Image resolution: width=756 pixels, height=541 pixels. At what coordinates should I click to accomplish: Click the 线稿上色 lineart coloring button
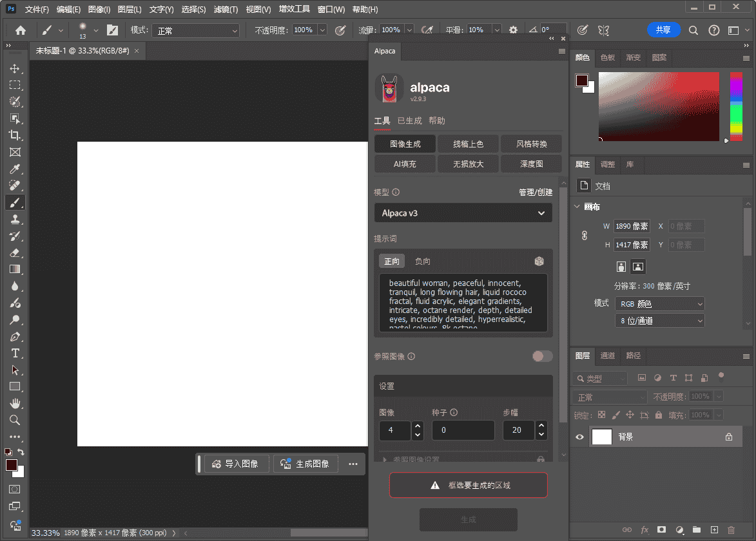click(468, 144)
